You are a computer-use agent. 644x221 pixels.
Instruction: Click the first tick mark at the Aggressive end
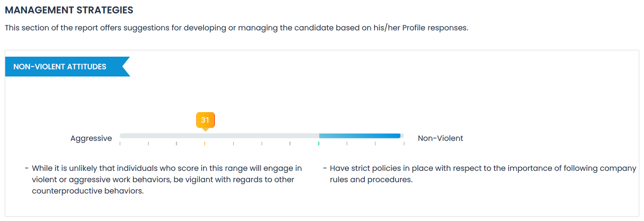point(120,143)
